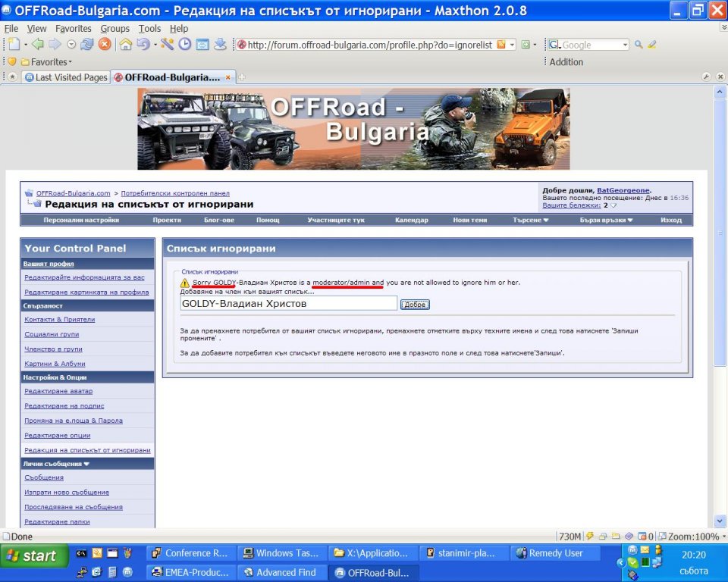The width and height of the screenshot is (728, 582).
Task: Click the Home toolbar icon
Action: 126,45
